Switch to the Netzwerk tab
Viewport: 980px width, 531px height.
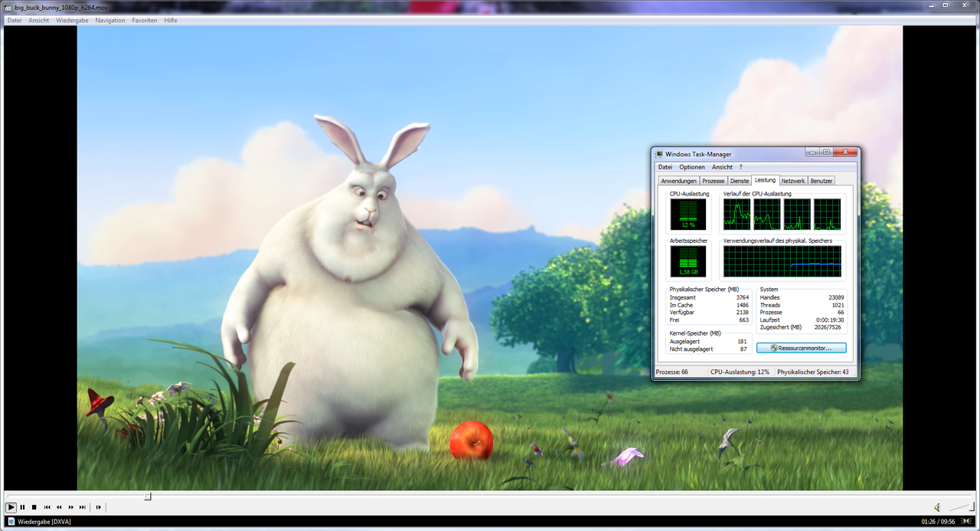pyautogui.click(x=793, y=181)
